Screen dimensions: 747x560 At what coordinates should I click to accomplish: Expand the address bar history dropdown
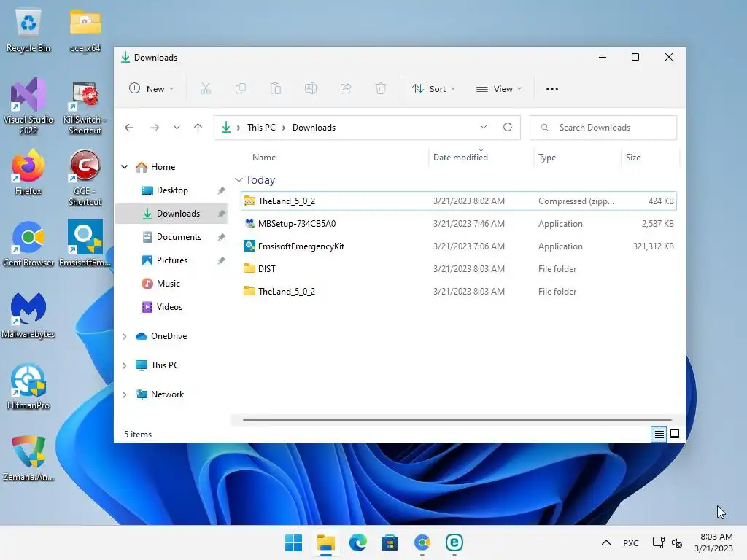pyautogui.click(x=484, y=127)
